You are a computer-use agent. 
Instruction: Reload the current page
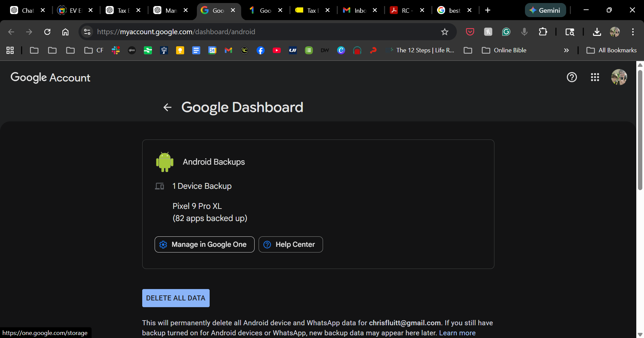point(47,32)
